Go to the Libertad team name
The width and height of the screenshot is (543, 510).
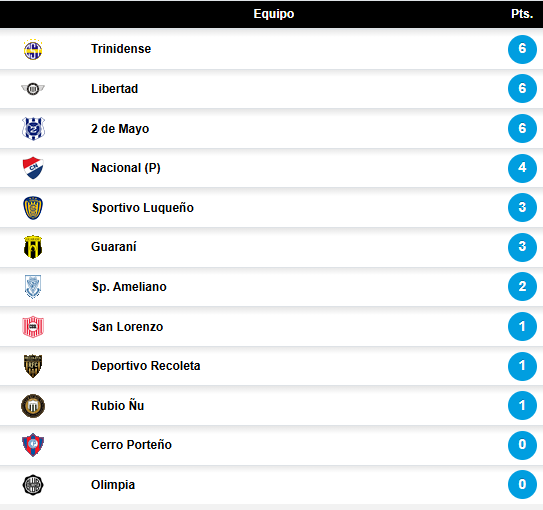tap(115, 89)
